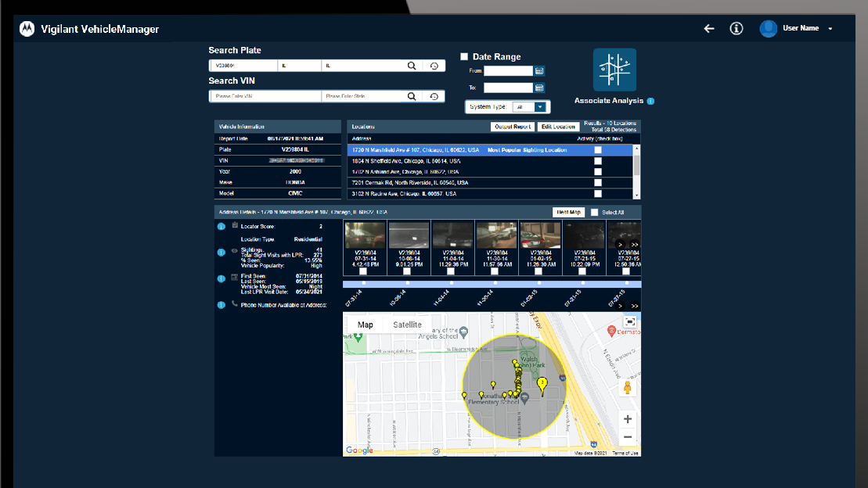Select the 3102 N Racine Ave row
Viewport: 868px width, 488px height.
coord(490,194)
